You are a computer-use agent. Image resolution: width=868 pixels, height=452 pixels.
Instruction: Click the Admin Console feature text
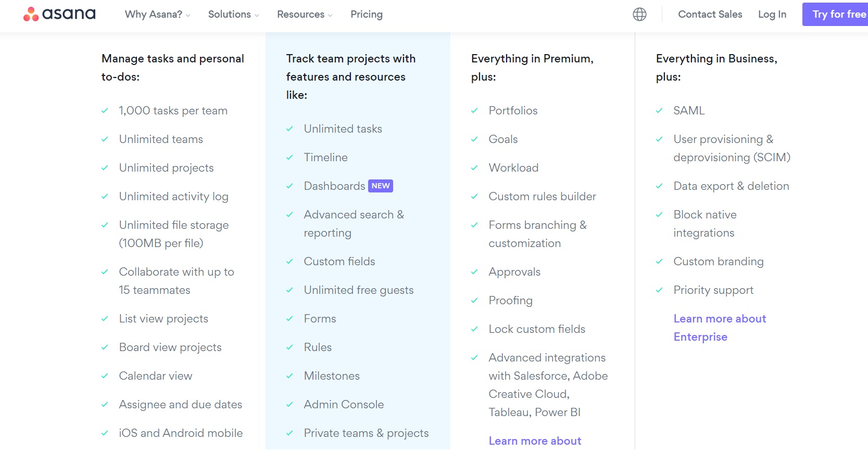tap(344, 405)
